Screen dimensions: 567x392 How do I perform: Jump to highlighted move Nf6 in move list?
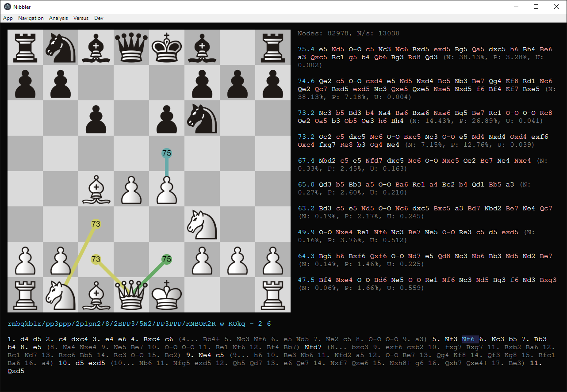click(468, 339)
